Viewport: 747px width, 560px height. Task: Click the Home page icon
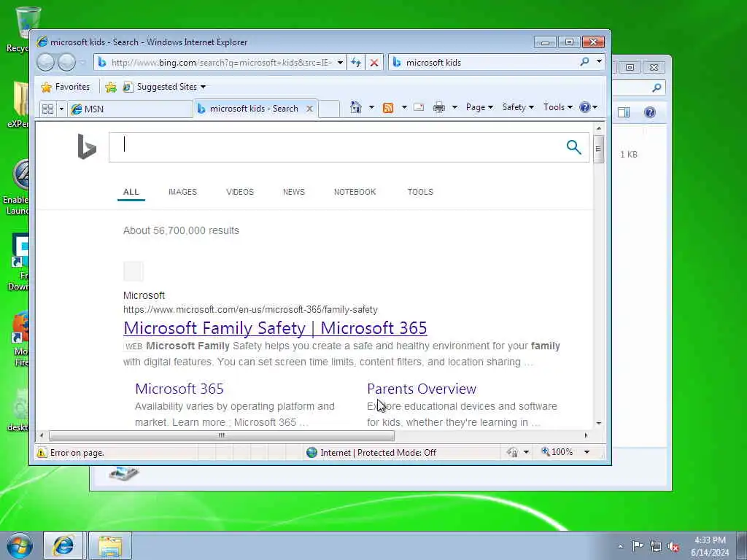[355, 107]
